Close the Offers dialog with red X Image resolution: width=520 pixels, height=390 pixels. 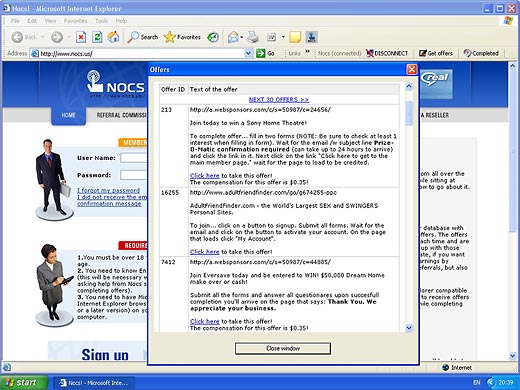click(x=412, y=69)
